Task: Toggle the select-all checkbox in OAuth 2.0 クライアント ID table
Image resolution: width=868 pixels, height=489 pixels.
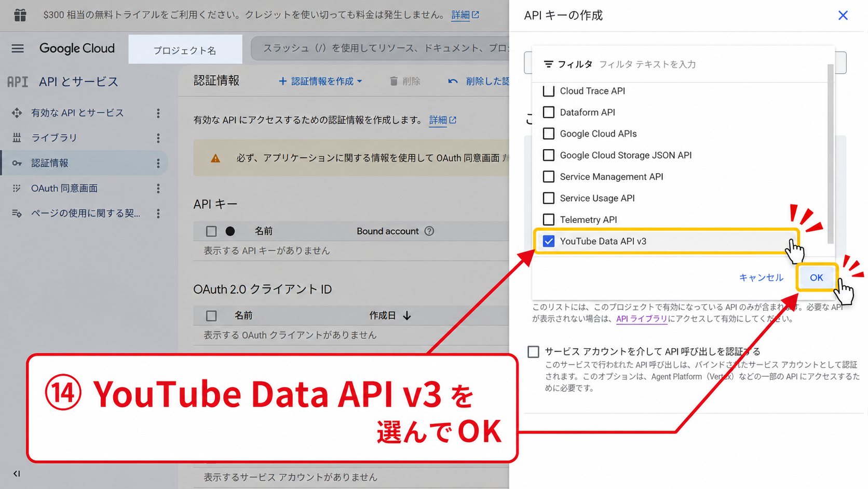Action: click(x=211, y=316)
